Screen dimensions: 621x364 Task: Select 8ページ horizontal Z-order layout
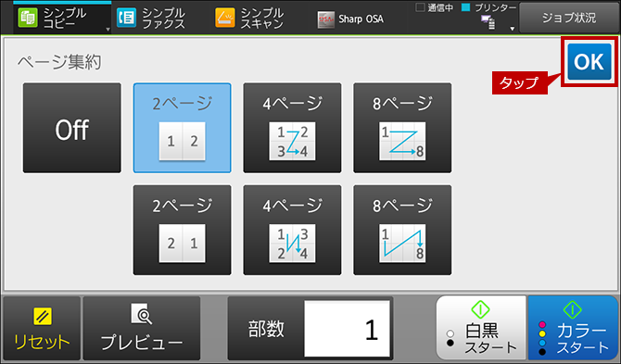point(402,128)
